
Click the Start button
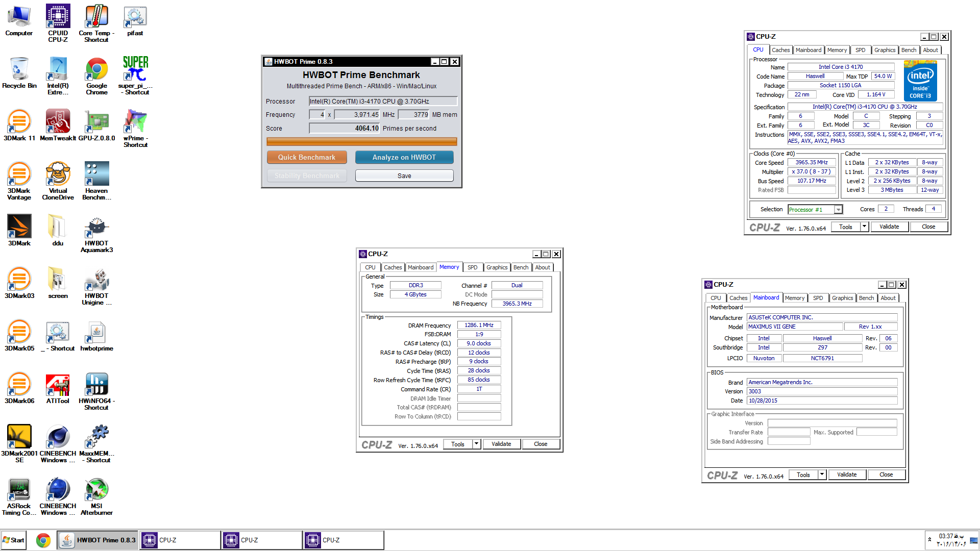[14, 540]
